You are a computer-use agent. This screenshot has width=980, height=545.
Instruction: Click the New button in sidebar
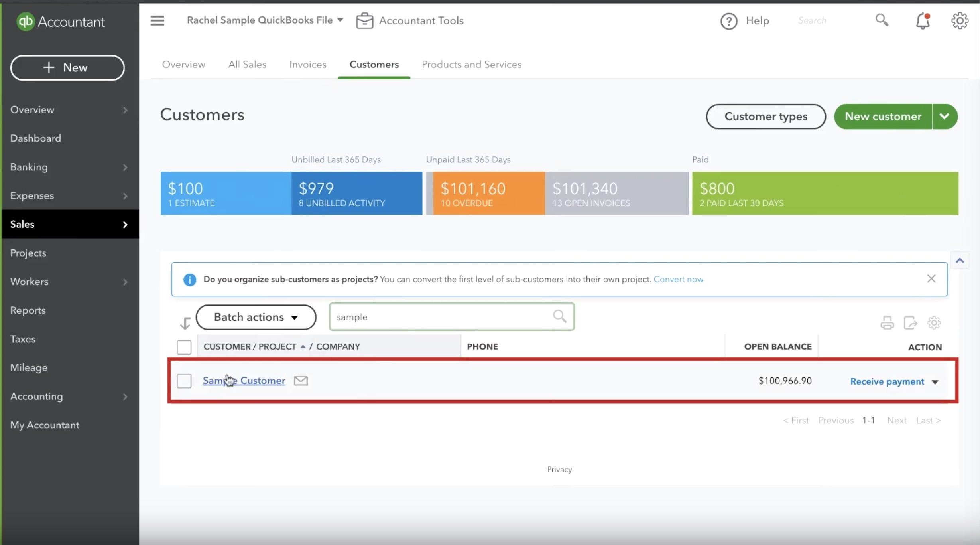tap(67, 68)
